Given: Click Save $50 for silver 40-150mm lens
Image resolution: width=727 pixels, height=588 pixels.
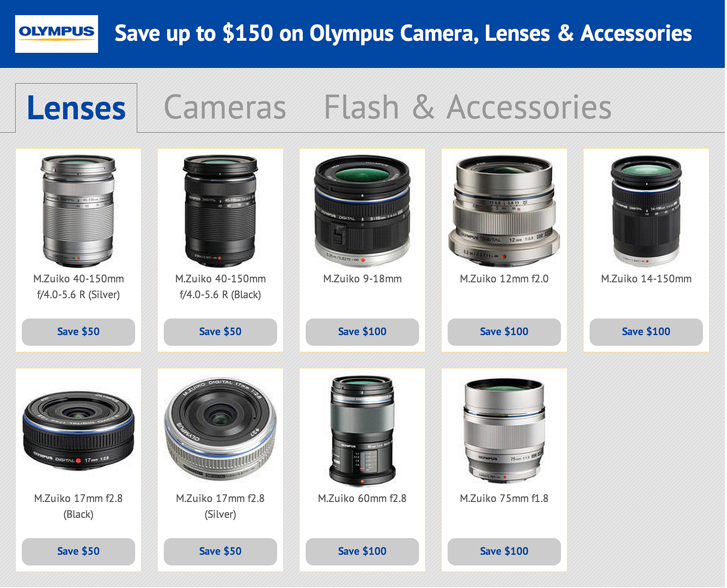Looking at the screenshot, I should [78, 332].
